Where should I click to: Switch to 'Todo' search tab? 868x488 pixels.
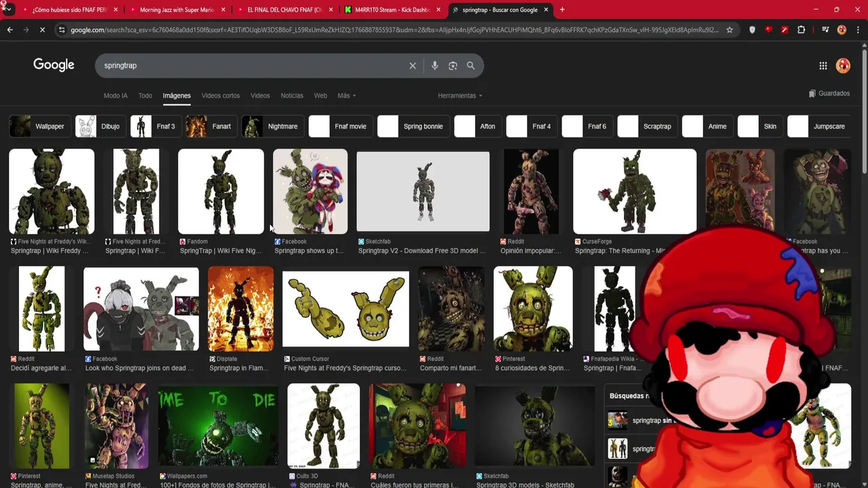[x=145, y=96]
